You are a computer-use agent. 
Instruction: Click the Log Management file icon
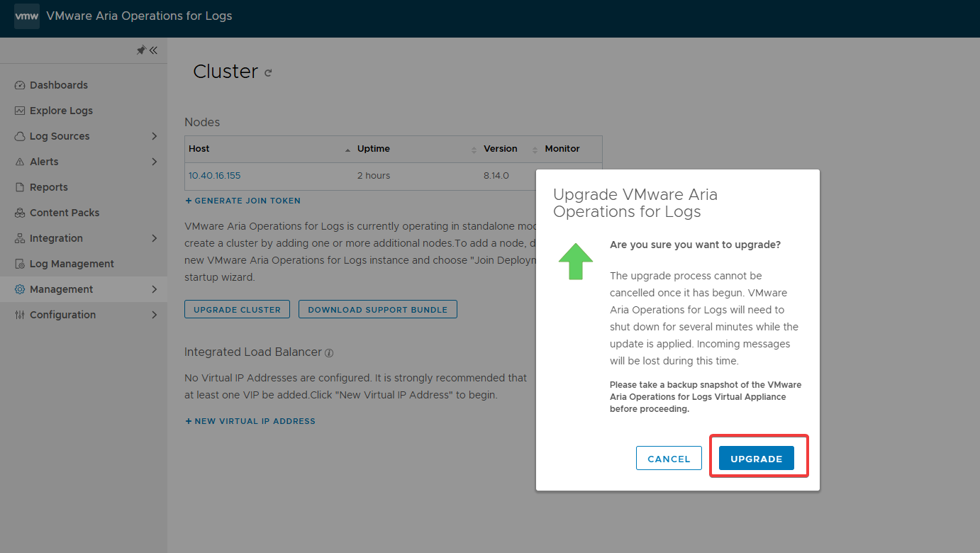pos(20,264)
